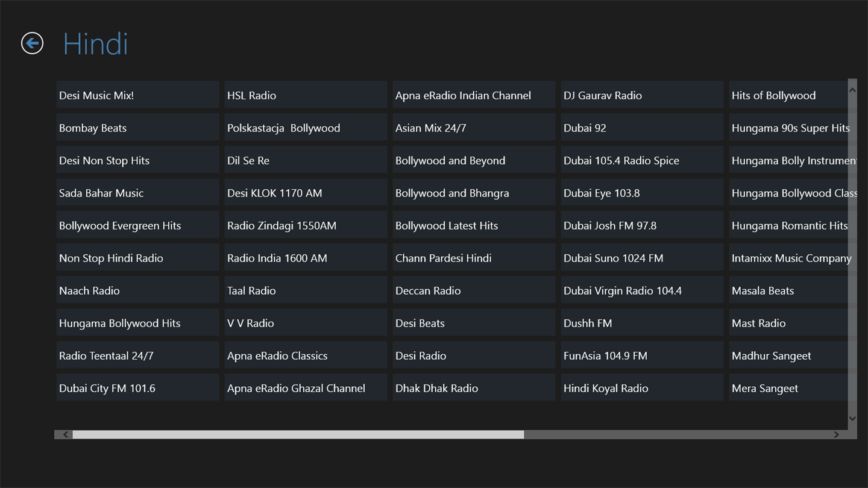
Task: Select Radio Zindagi 1550AM
Action: 306,225
